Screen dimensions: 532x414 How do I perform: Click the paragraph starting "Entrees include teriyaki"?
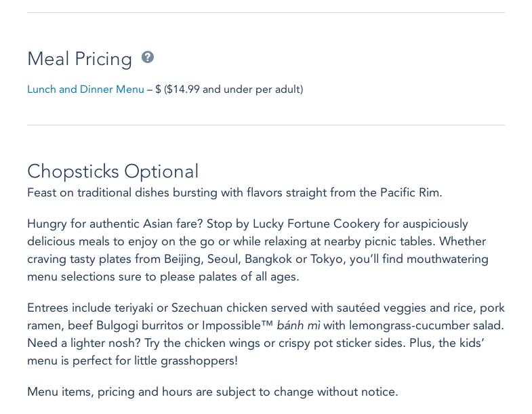(266, 334)
